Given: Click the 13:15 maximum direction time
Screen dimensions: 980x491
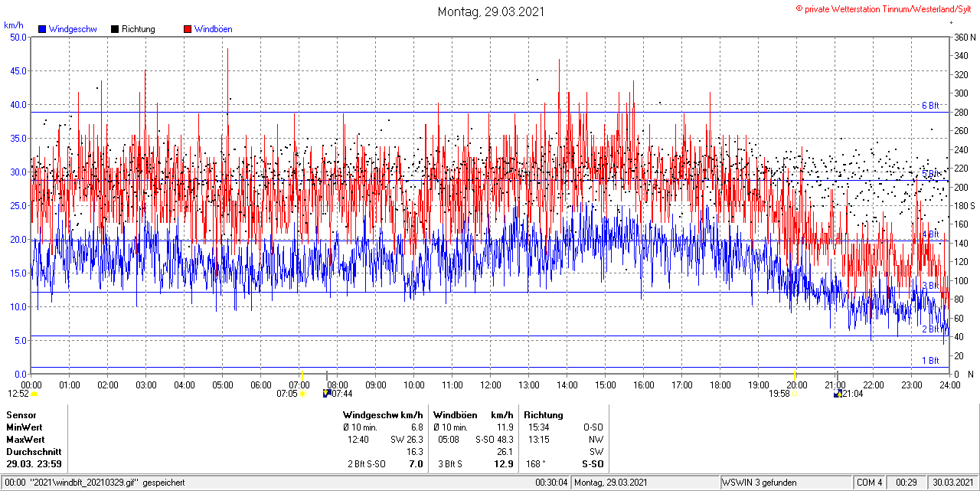Looking at the screenshot, I should pyautogui.click(x=539, y=440).
